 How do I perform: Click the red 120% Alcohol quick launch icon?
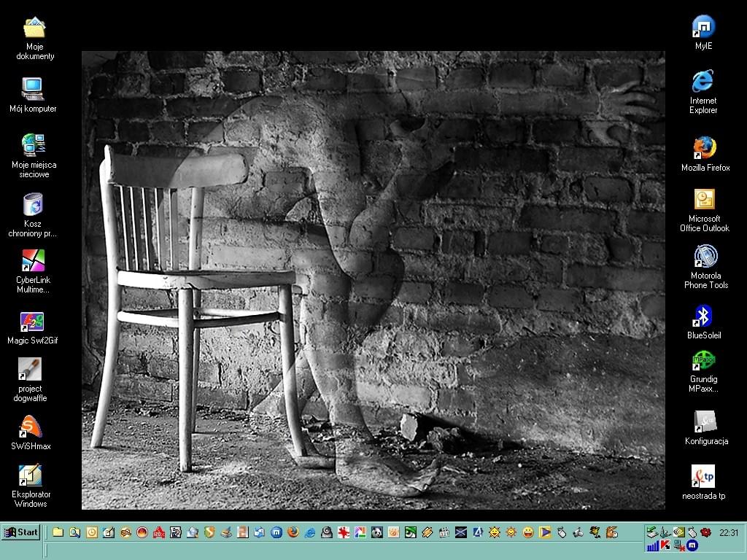[159, 532]
